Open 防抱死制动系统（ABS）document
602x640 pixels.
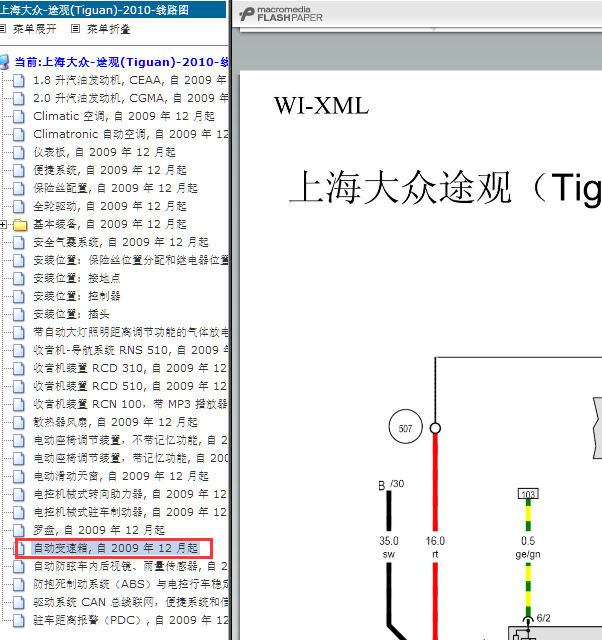coord(131,584)
